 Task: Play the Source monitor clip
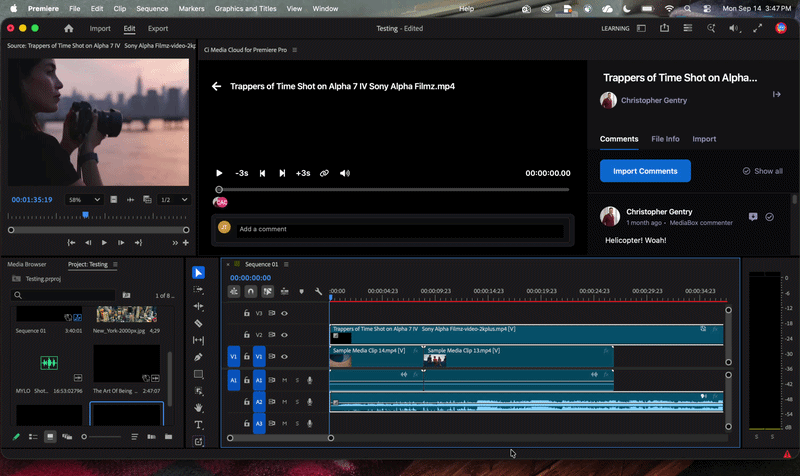pos(104,243)
